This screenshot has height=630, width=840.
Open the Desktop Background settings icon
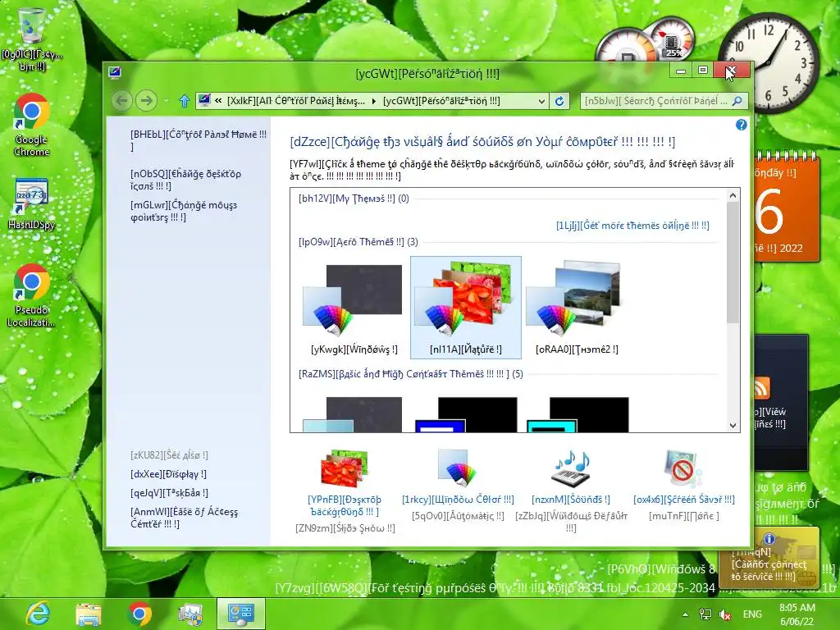point(345,468)
